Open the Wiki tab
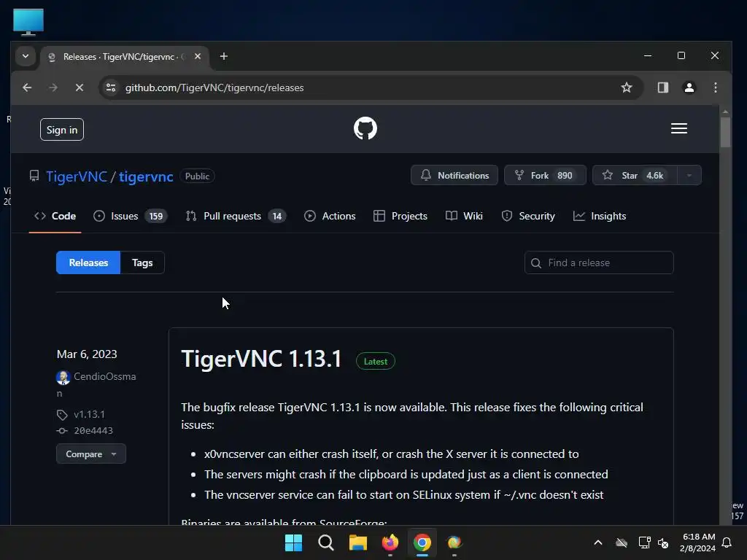The image size is (747, 560). tap(464, 216)
